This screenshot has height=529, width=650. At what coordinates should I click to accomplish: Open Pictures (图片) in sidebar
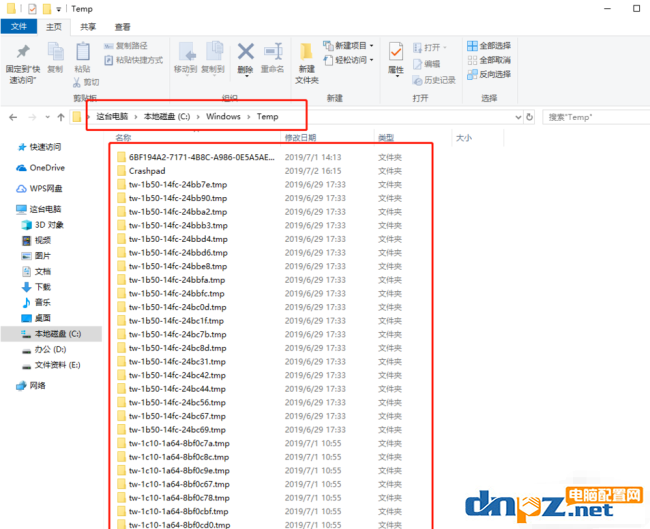pyautogui.click(x=36, y=256)
